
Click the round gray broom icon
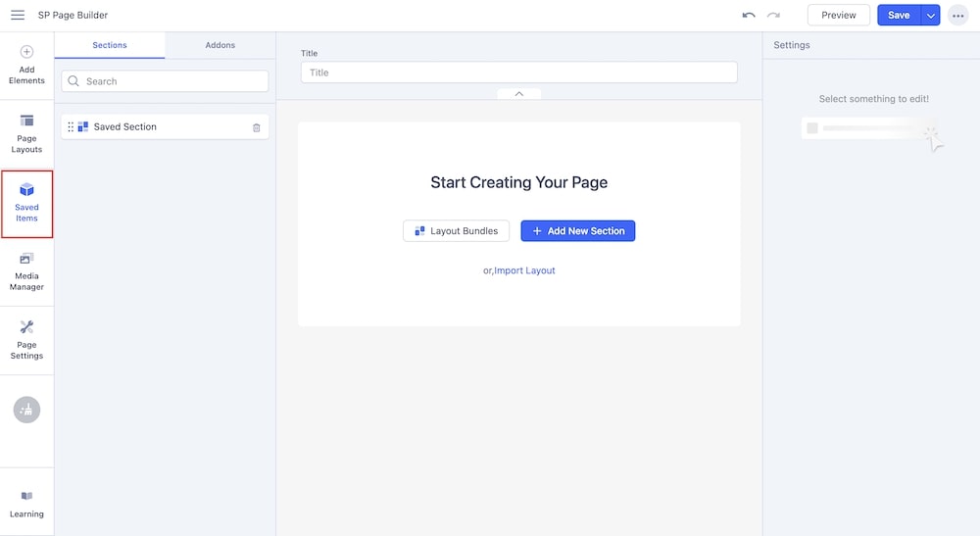pyautogui.click(x=26, y=410)
